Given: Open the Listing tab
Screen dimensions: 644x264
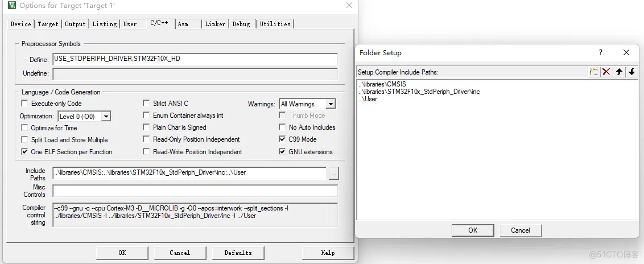Looking at the screenshot, I should pos(104,24).
